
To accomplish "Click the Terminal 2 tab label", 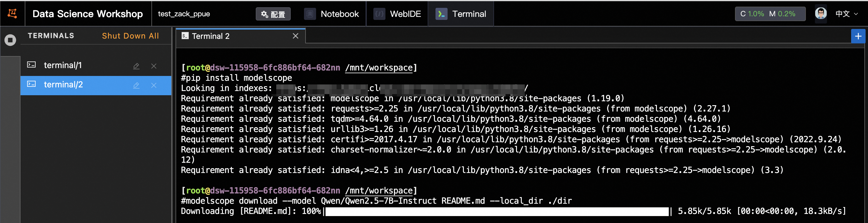I will coord(211,36).
